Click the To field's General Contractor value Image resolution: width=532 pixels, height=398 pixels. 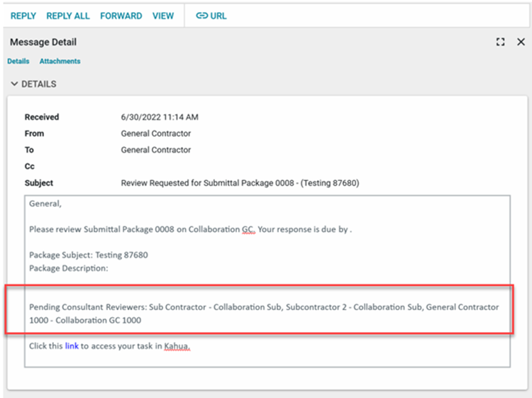155,150
